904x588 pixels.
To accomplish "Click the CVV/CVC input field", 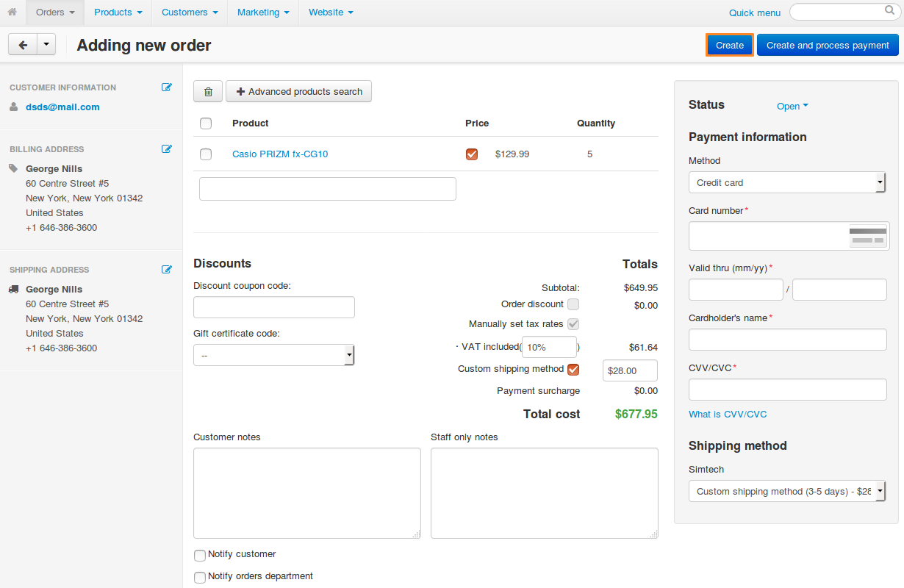I will [788, 390].
